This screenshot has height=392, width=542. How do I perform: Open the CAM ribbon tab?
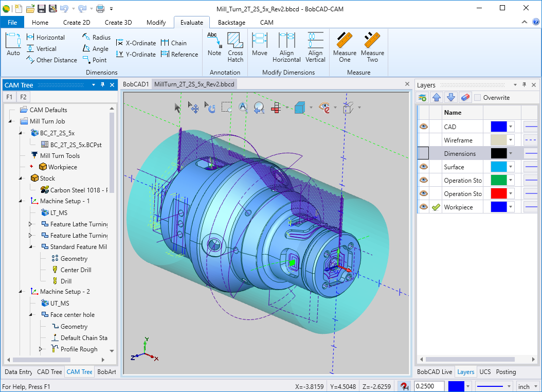tap(266, 23)
